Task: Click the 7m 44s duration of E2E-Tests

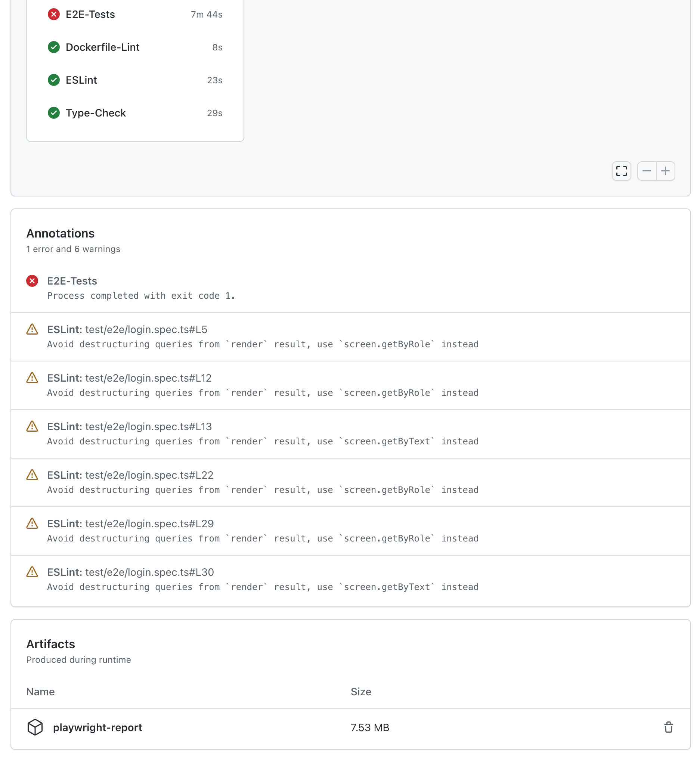Action: [206, 15]
